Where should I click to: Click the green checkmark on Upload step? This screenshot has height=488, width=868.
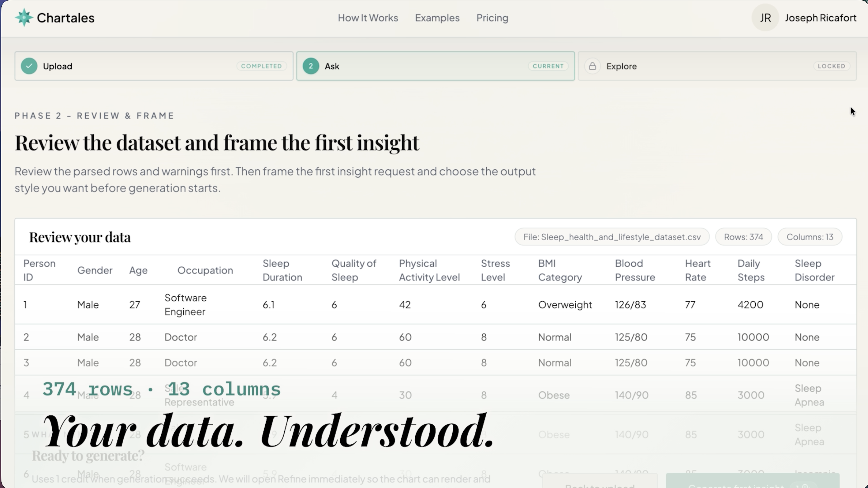click(29, 66)
